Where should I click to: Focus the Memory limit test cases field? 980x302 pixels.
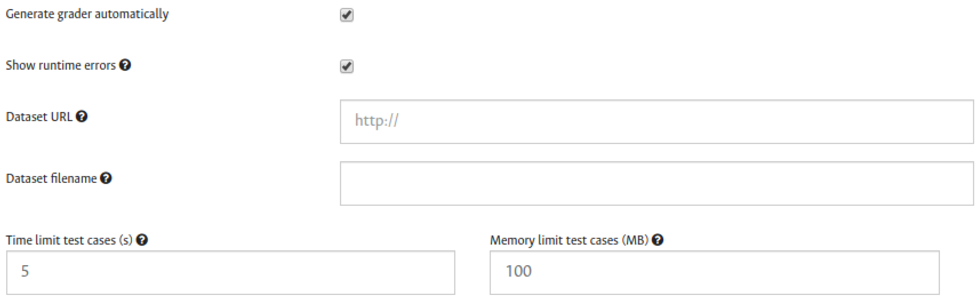coord(714,272)
